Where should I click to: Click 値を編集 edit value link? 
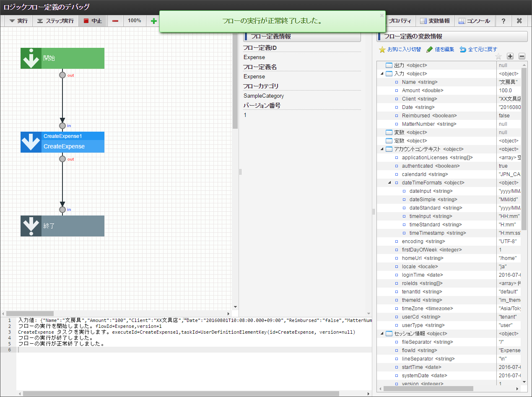pyautogui.click(x=440, y=49)
